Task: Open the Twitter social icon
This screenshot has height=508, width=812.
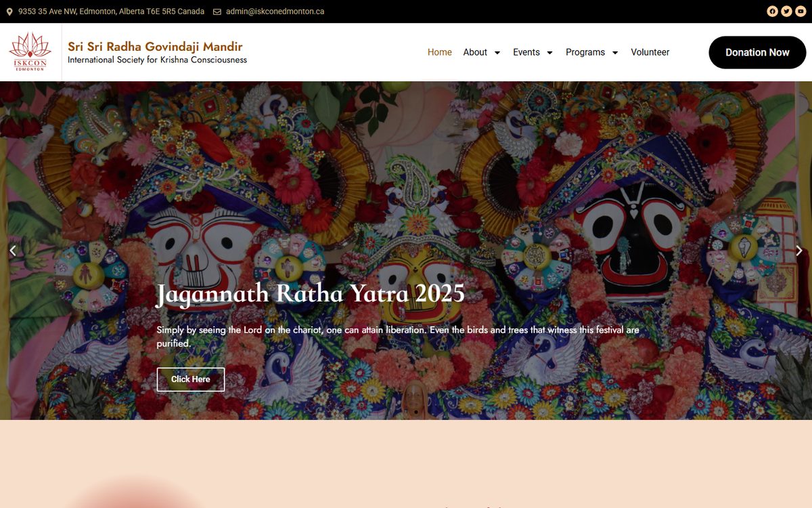Action: coord(786,12)
